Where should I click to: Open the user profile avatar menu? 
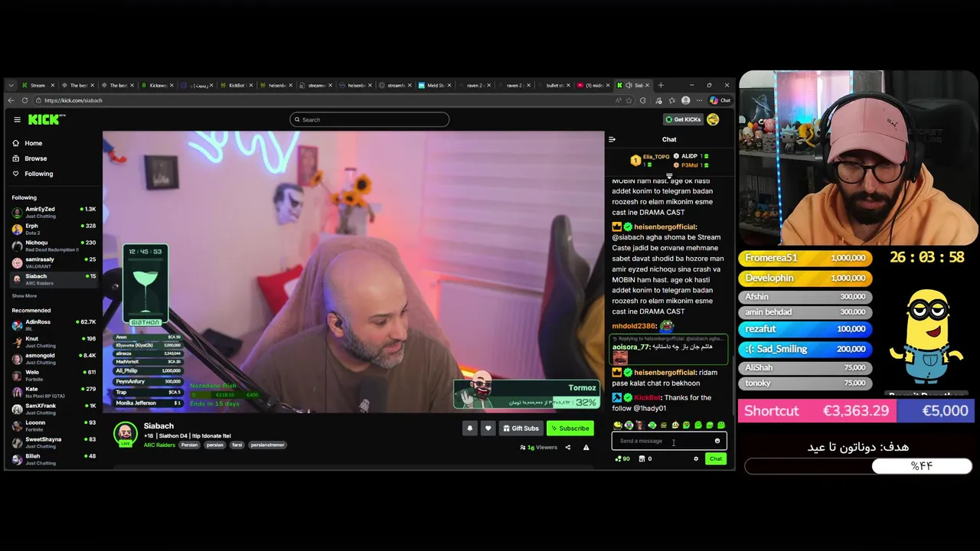[713, 119]
